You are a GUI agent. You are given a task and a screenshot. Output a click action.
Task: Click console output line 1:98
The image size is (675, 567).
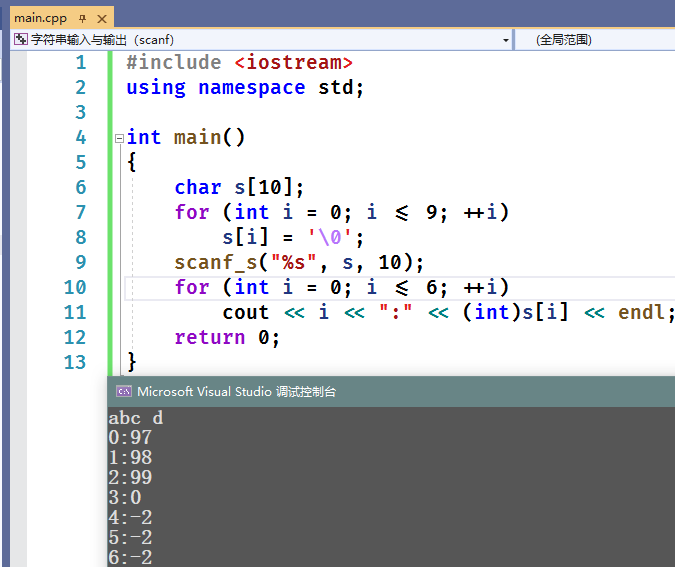click(x=130, y=457)
